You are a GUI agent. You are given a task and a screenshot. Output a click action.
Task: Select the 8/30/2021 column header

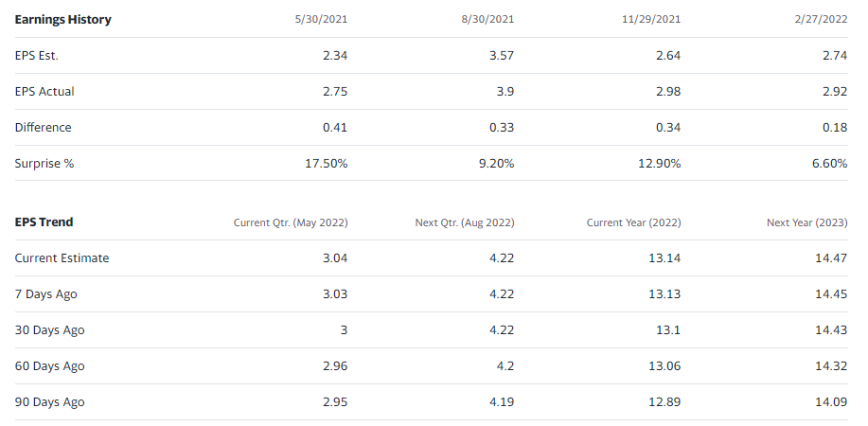pos(487,20)
